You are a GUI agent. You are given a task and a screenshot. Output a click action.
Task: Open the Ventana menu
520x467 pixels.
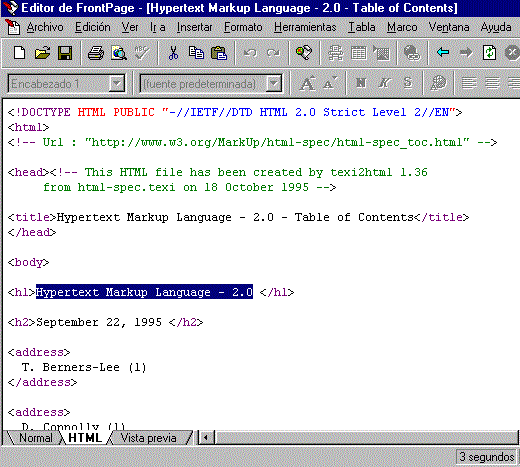[449, 27]
